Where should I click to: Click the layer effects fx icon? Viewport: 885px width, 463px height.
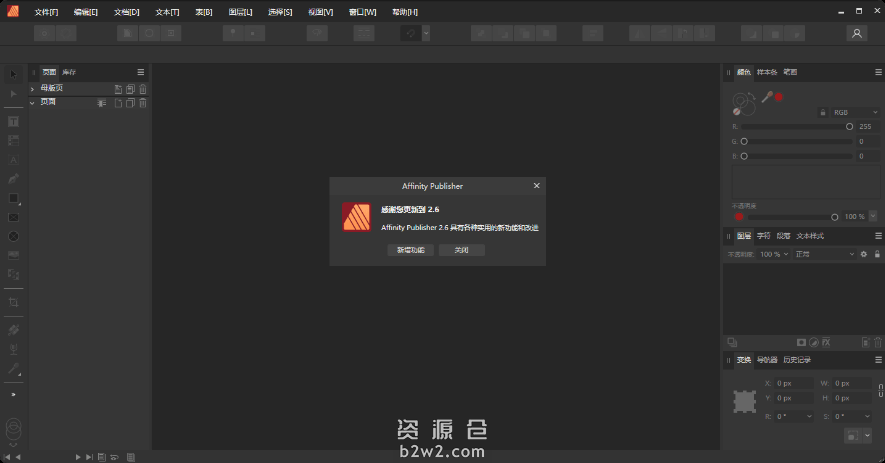click(x=827, y=343)
